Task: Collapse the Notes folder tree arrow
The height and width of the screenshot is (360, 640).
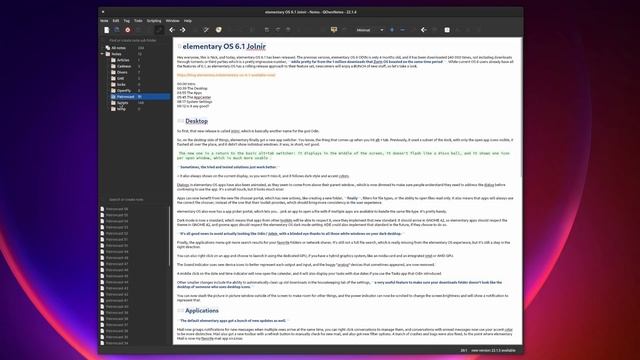Action: point(102,54)
